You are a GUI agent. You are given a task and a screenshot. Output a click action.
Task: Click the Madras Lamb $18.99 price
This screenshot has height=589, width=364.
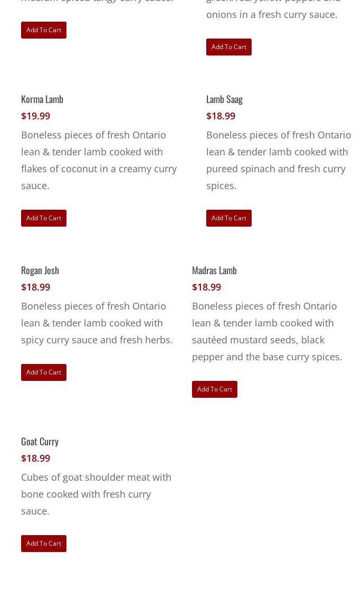(206, 287)
